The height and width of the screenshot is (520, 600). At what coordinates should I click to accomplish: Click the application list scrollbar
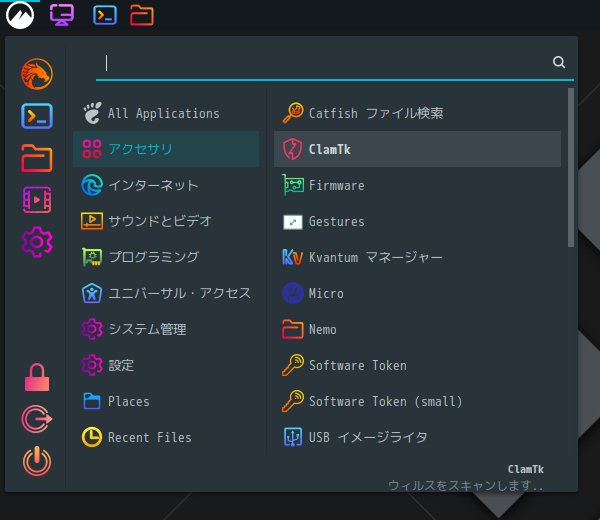pos(571,168)
